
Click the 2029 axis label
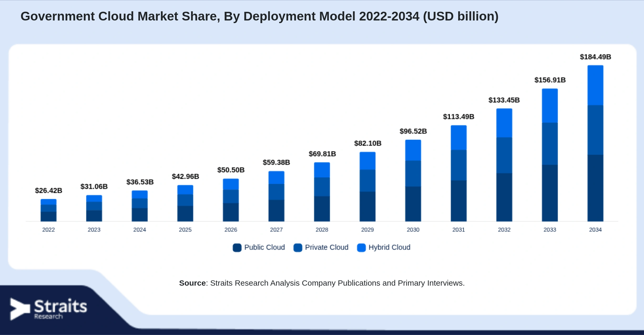click(x=367, y=230)
